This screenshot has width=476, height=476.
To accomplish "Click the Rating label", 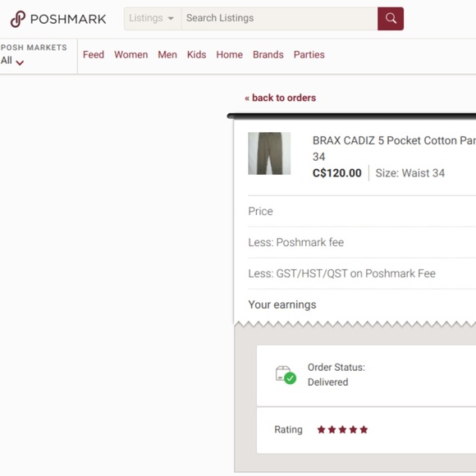I will (x=288, y=429).
